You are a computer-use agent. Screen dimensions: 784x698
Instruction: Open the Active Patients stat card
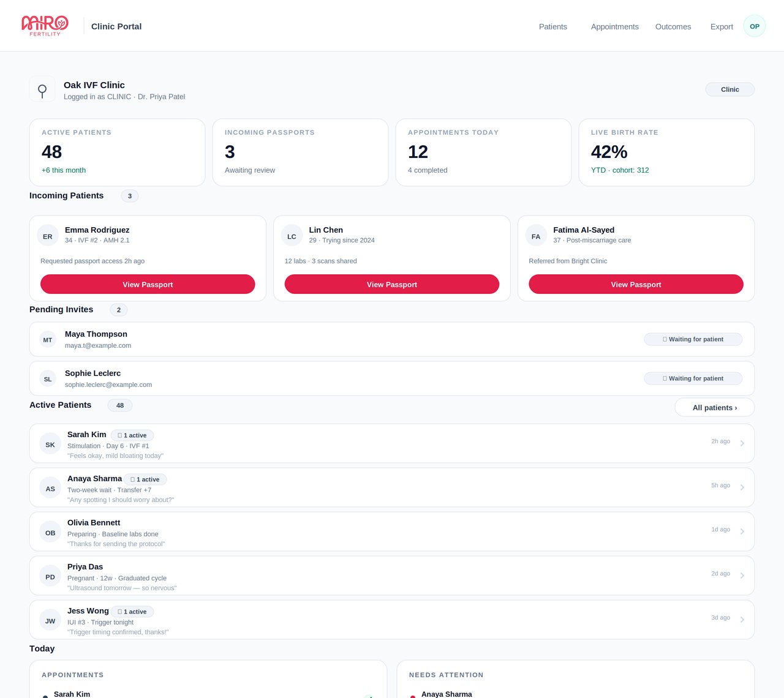[x=117, y=152]
